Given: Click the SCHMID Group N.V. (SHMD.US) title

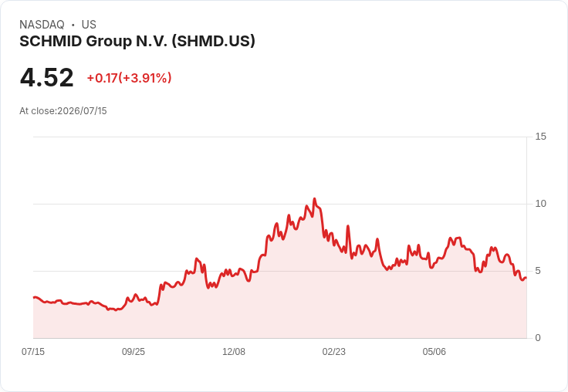Looking at the screenshot, I should [x=137, y=41].
